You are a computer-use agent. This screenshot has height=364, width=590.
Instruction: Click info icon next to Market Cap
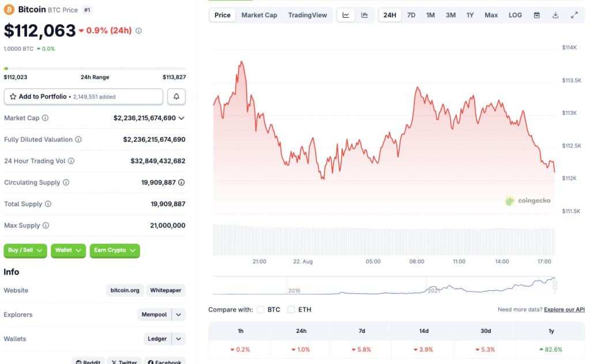(46, 118)
